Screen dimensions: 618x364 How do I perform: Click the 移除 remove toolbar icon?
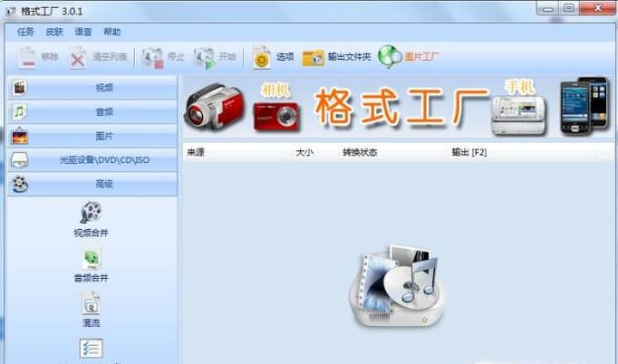27,57
